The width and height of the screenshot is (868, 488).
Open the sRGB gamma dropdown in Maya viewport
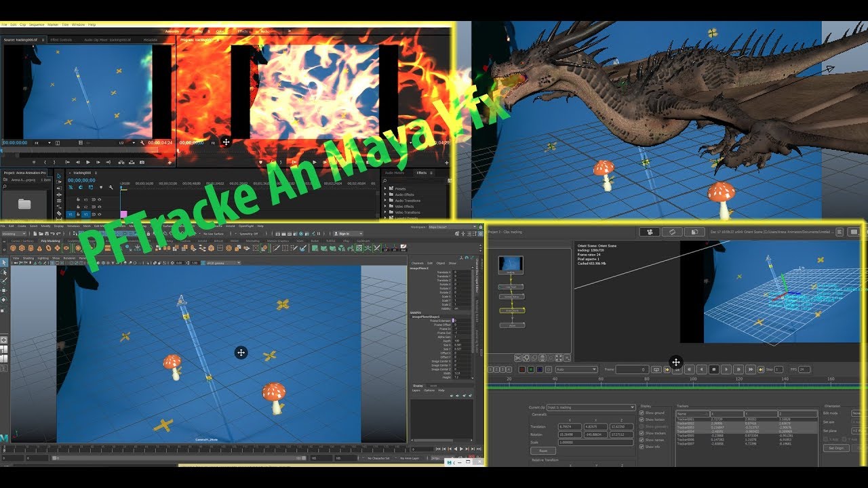[222, 263]
